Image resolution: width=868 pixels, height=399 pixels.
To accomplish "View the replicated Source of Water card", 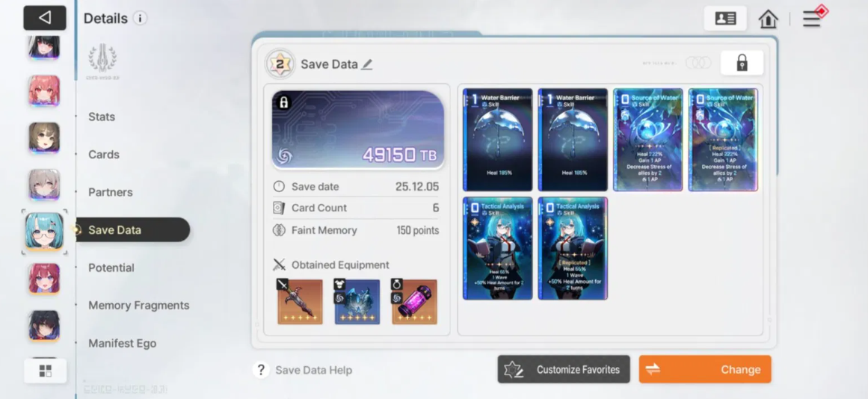I will pos(723,140).
